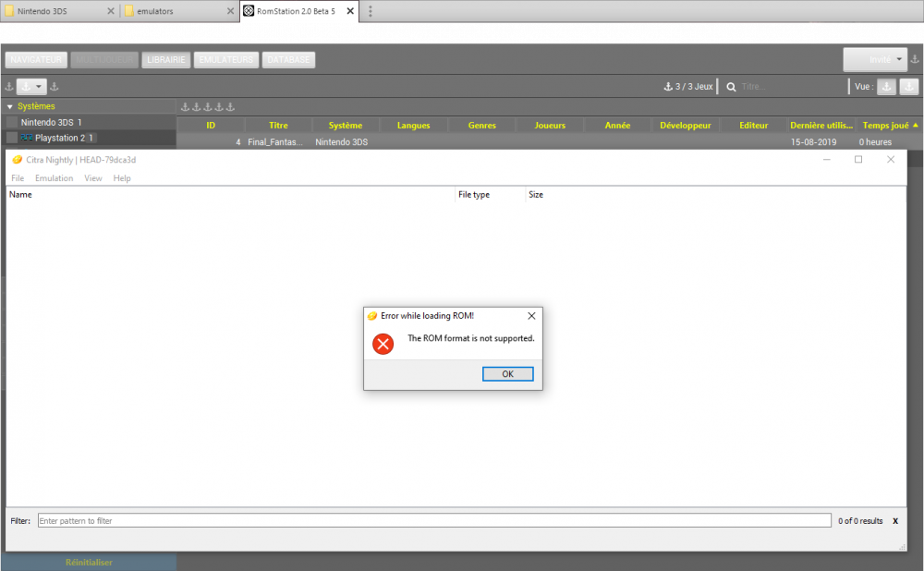Viewport: 924px width, 571px height.
Task: Focus the Filter pattern input field
Action: coord(434,520)
